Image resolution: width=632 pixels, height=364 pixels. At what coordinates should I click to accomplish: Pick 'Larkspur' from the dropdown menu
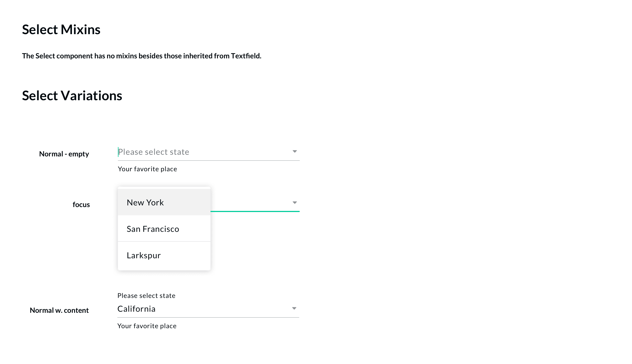[144, 255]
